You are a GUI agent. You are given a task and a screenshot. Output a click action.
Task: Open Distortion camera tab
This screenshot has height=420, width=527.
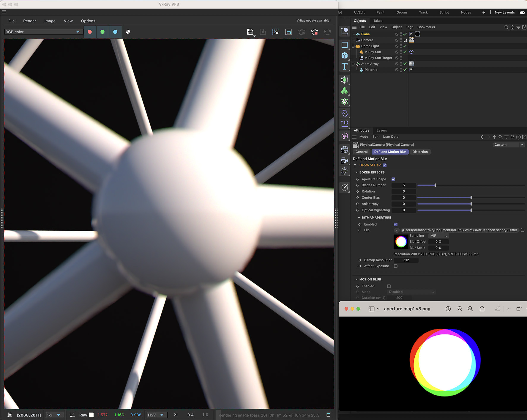coord(420,152)
